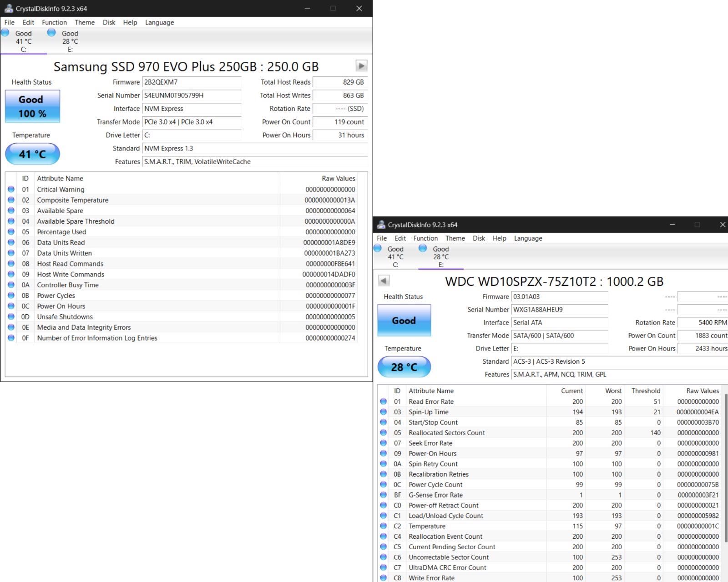Select Power-off Retract Count row

pyautogui.click(x=550, y=505)
